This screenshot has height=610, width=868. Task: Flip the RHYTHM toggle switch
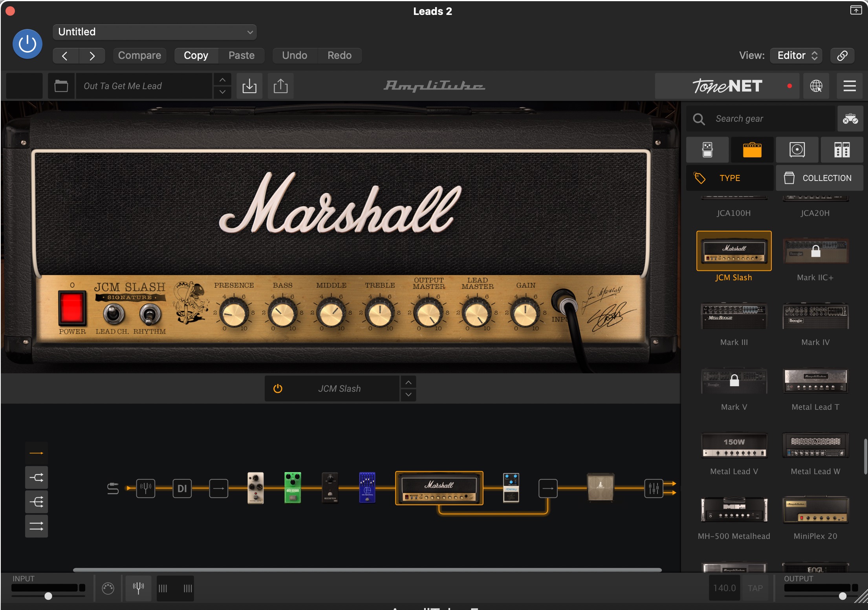pyautogui.click(x=150, y=314)
